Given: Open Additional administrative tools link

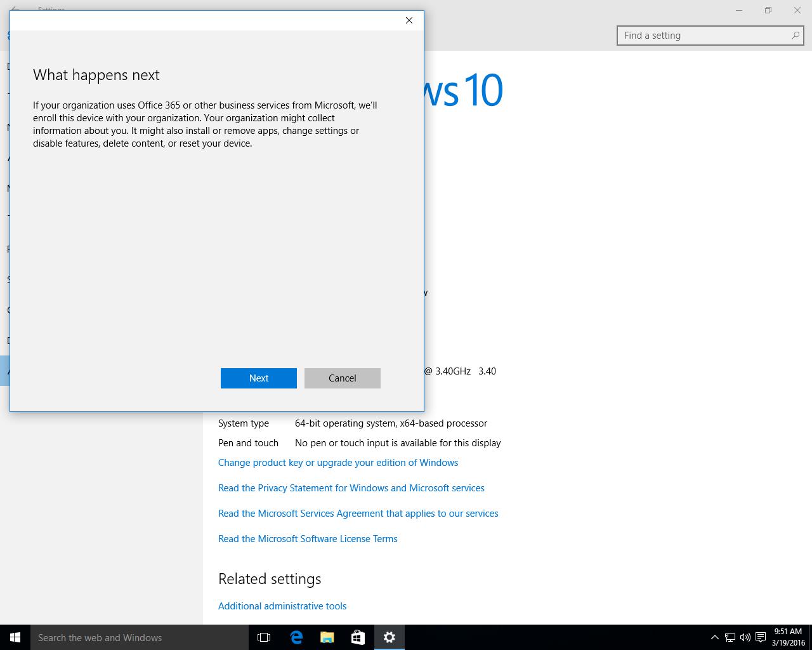Looking at the screenshot, I should click(x=282, y=606).
